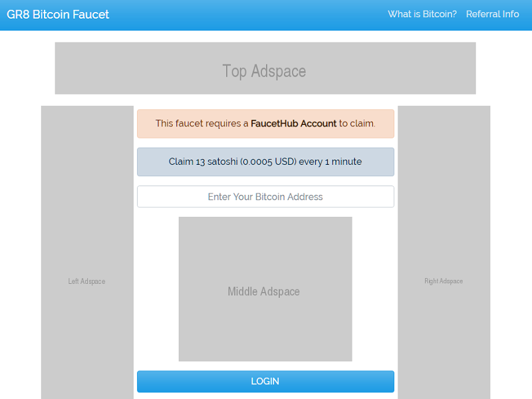
Task: Click the 'to claim.' text in notice
Action: 357,123
